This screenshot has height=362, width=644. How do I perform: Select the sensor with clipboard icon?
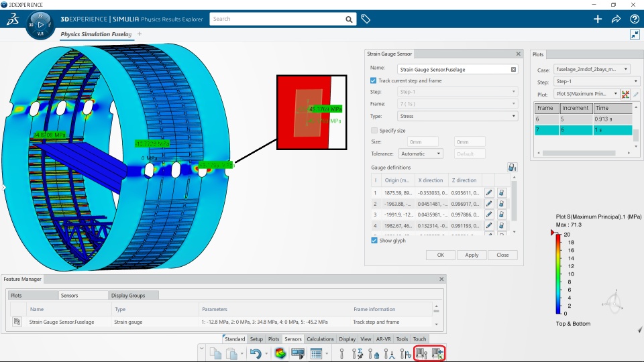point(374,353)
